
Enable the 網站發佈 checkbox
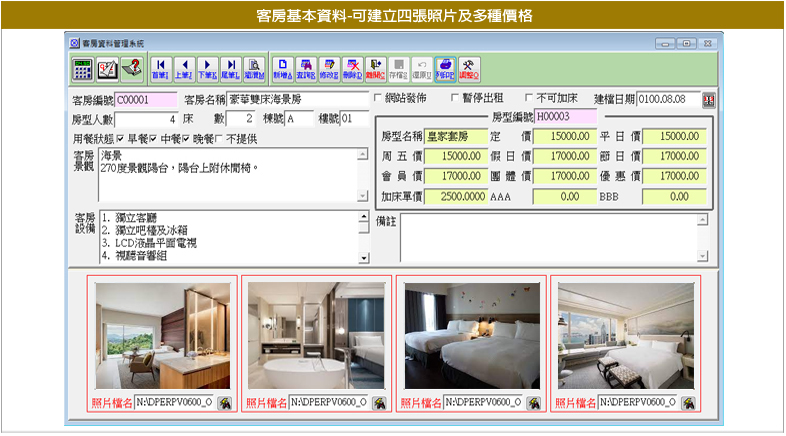tap(378, 99)
